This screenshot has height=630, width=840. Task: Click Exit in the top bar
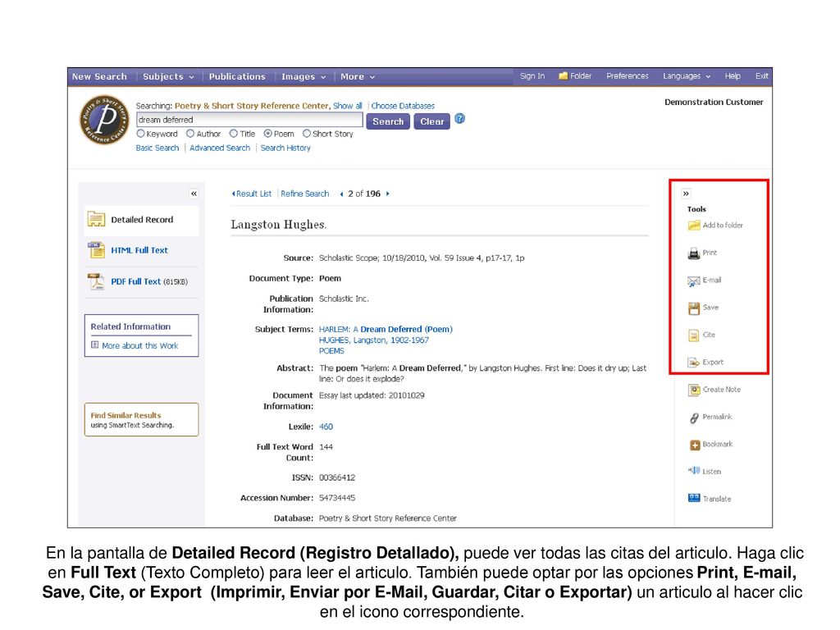[762, 76]
